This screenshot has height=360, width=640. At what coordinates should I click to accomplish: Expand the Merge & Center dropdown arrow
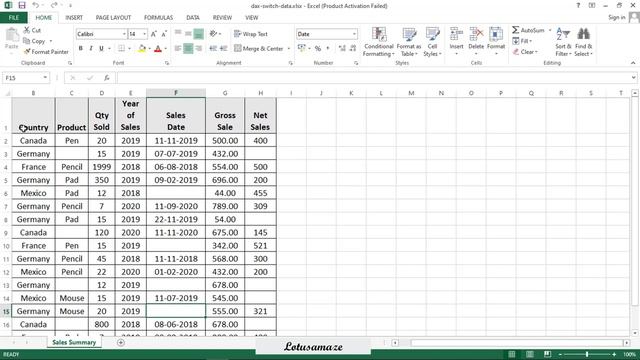tap(288, 49)
